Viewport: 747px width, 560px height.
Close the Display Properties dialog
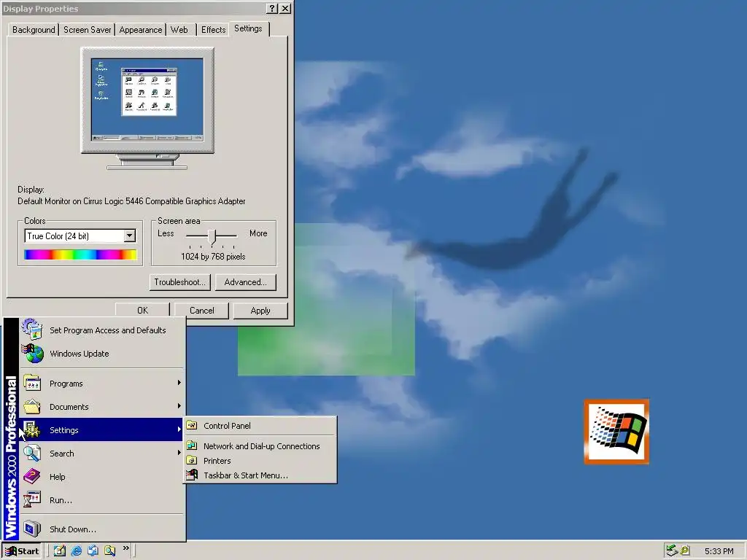[x=285, y=9]
